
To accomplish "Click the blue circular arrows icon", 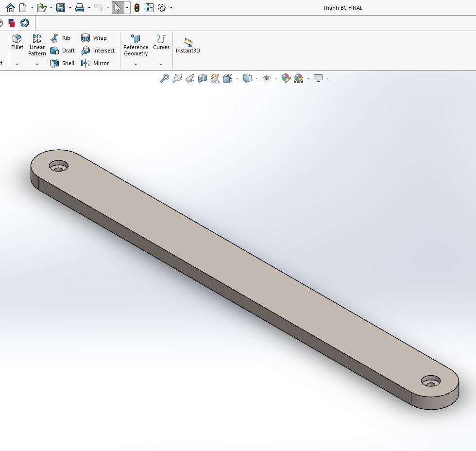I will click(x=25, y=23).
